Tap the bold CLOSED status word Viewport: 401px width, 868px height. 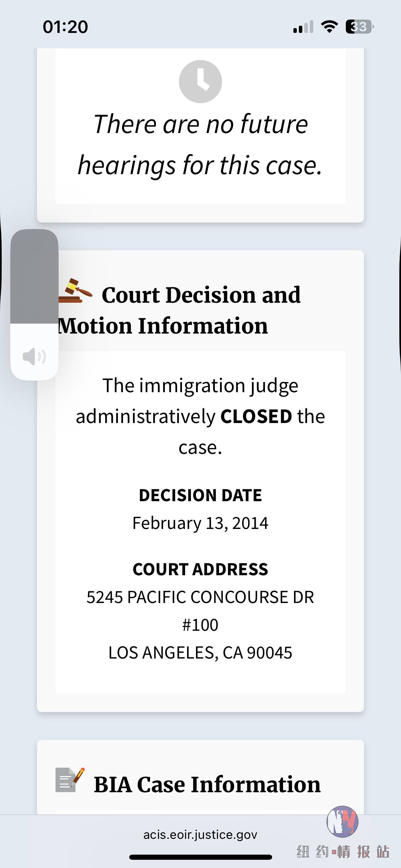(x=256, y=416)
